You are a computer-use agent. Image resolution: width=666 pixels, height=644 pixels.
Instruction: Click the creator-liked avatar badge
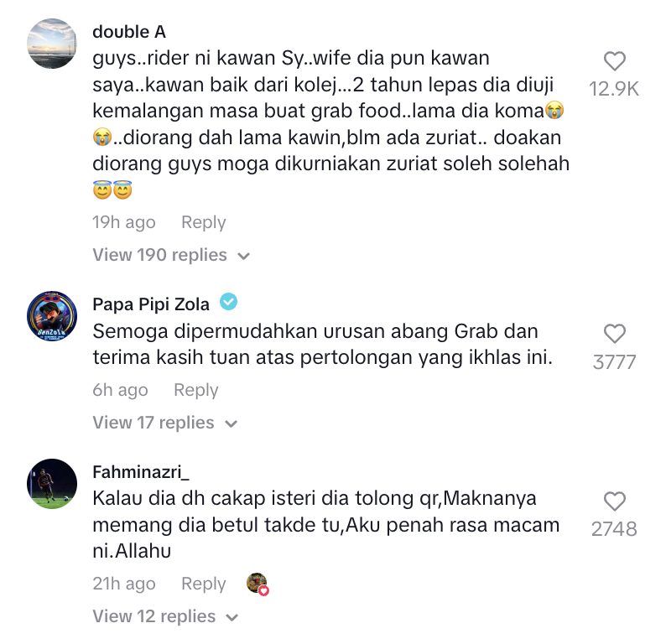pyautogui.click(x=258, y=584)
